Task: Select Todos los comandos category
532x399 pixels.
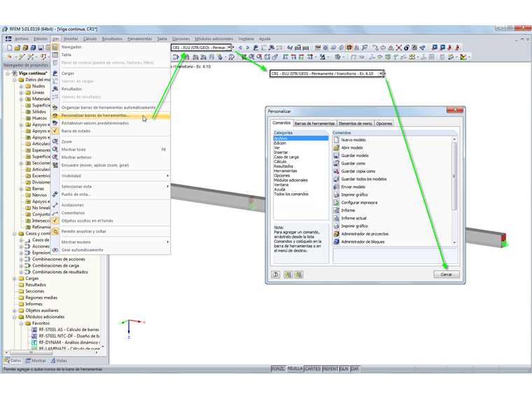Action: pos(291,194)
